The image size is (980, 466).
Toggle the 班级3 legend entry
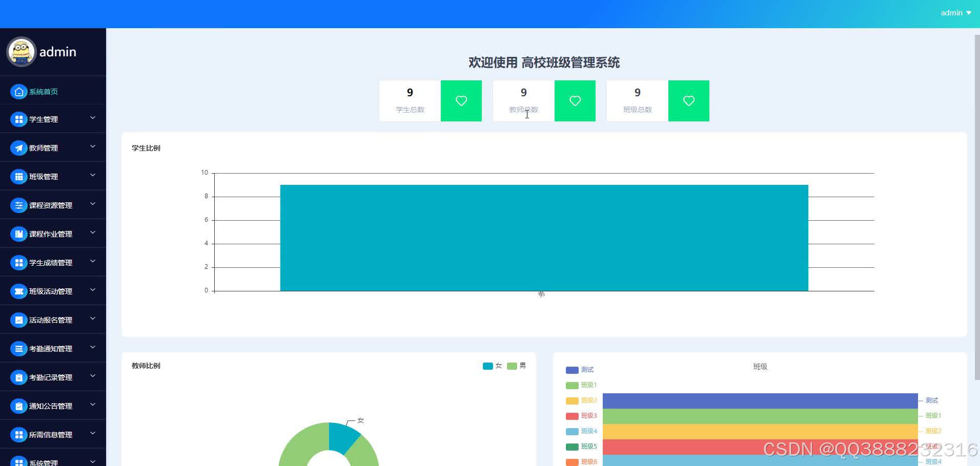581,416
